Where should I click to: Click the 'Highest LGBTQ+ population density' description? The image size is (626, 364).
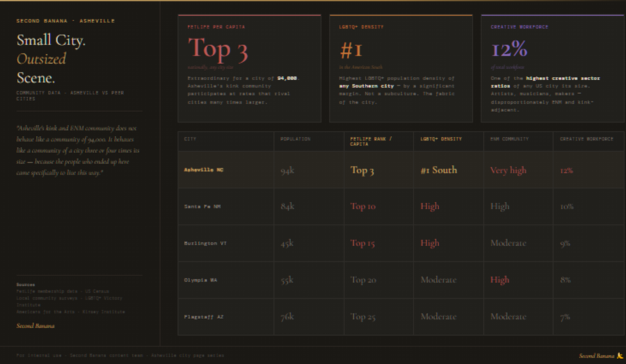[x=396, y=90]
